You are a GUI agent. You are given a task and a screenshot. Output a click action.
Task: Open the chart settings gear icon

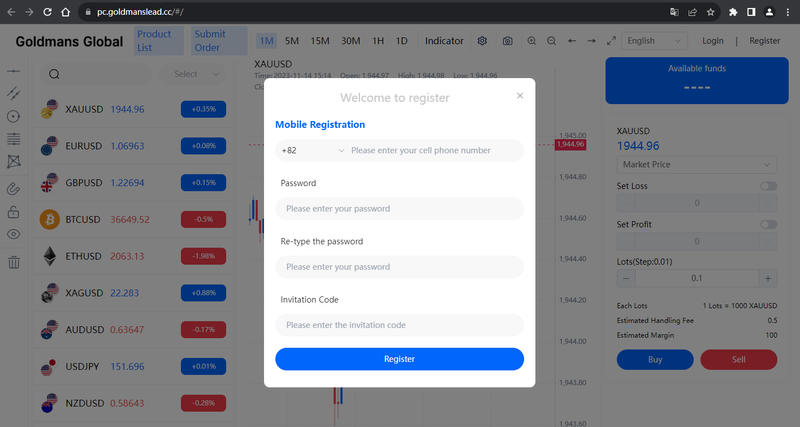click(x=482, y=41)
